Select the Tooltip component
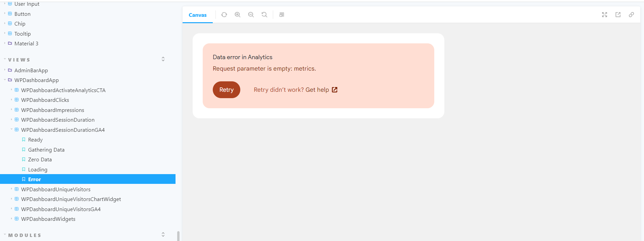The image size is (644, 241). click(x=22, y=34)
